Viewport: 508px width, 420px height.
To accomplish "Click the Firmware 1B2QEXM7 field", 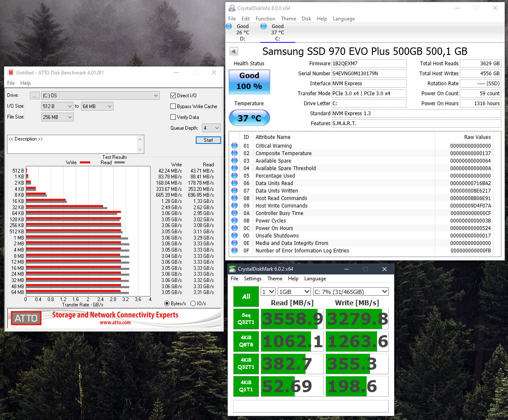I will tap(369, 64).
